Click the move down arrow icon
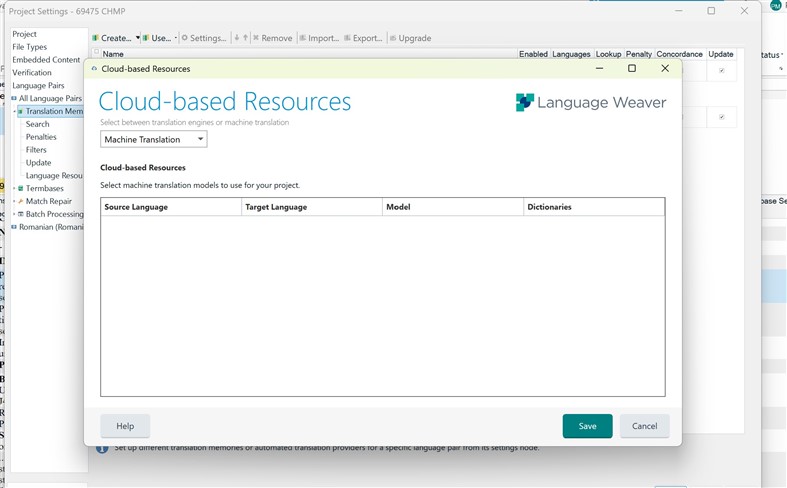Image resolution: width=787 pixels, height=488 pixels. click(236, 38)
